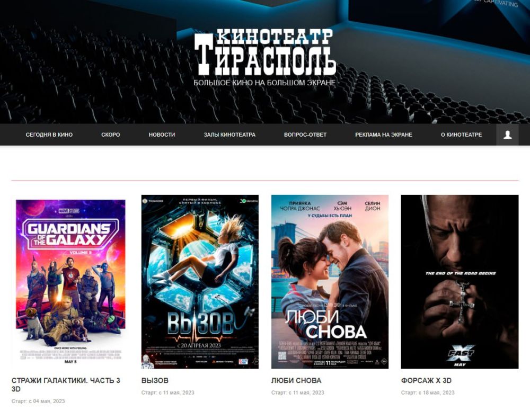Select the Люби снова poster
This screenshot has width=530, height=420.
click(330, 281)
